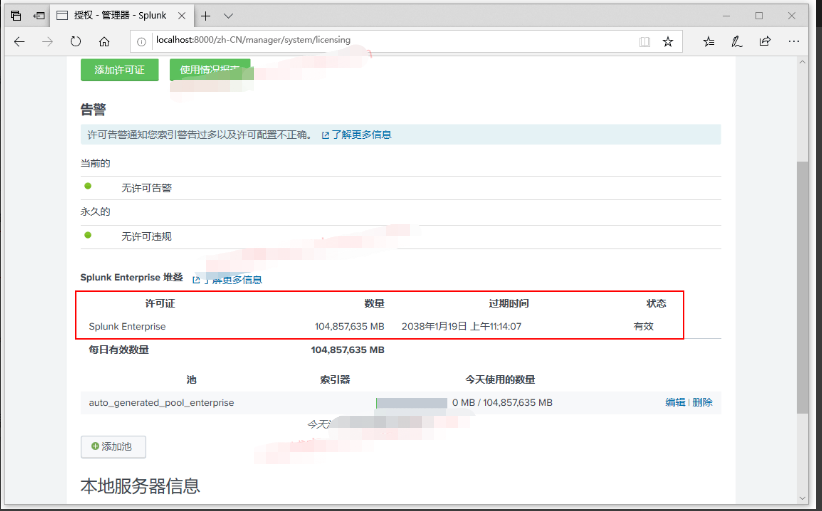Select the Splunk Enterprise license name
The width and height of the screenshot is (822, 511).
(x=127, y=327)
